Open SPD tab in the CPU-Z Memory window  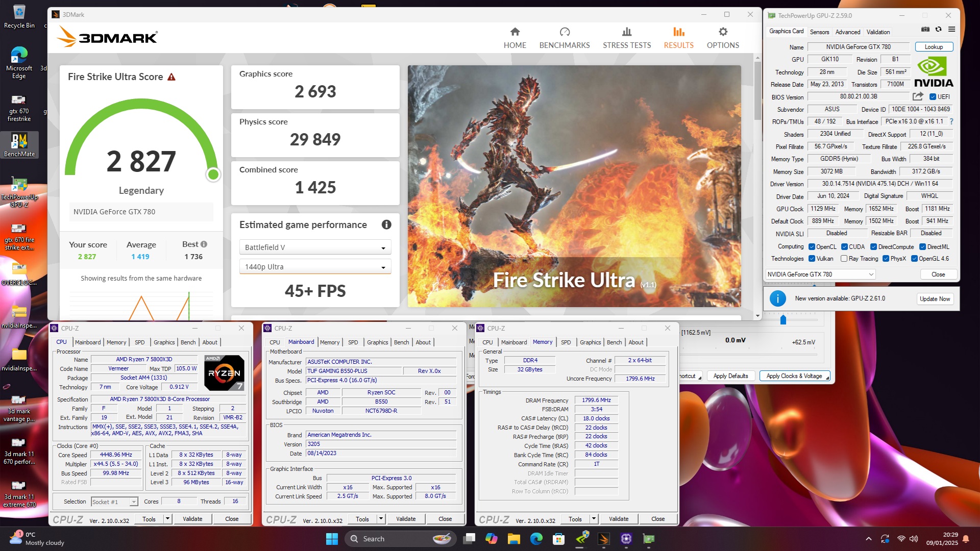pyautogui.click(x=566, y=342)
